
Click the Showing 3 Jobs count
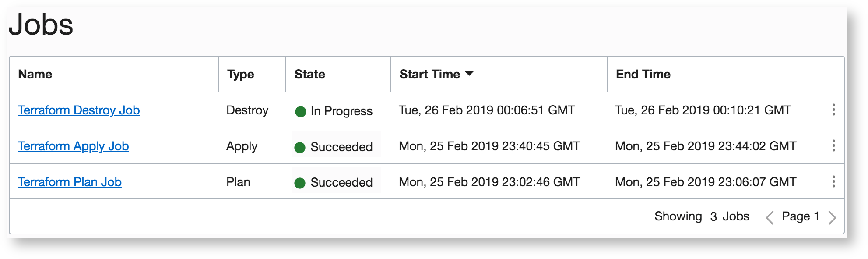[x=702, y=216]
